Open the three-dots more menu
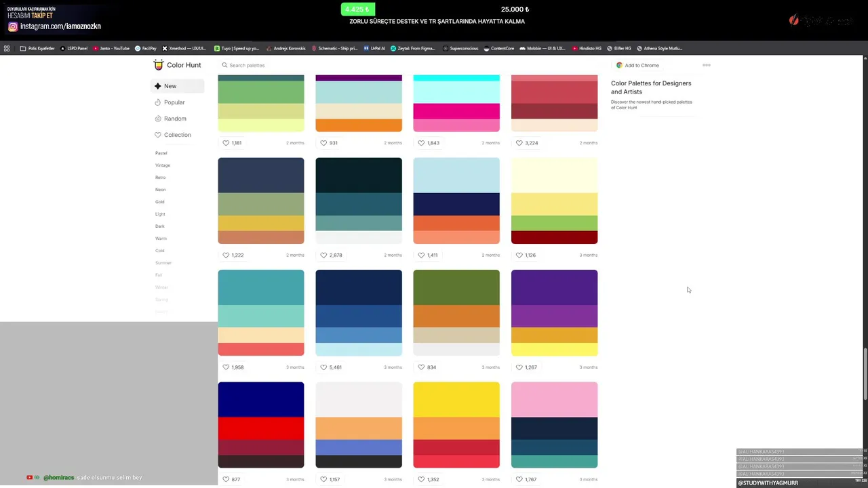 (x=707, y=65)
